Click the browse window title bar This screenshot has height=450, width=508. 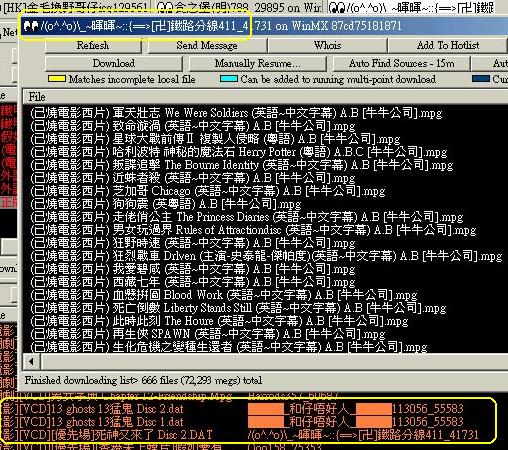pyautogui.click(x=263, y=26)
